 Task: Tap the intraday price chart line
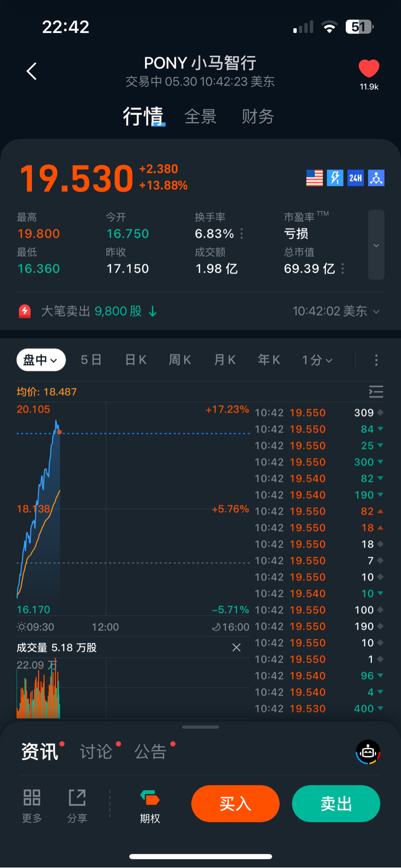click(39, 509)
